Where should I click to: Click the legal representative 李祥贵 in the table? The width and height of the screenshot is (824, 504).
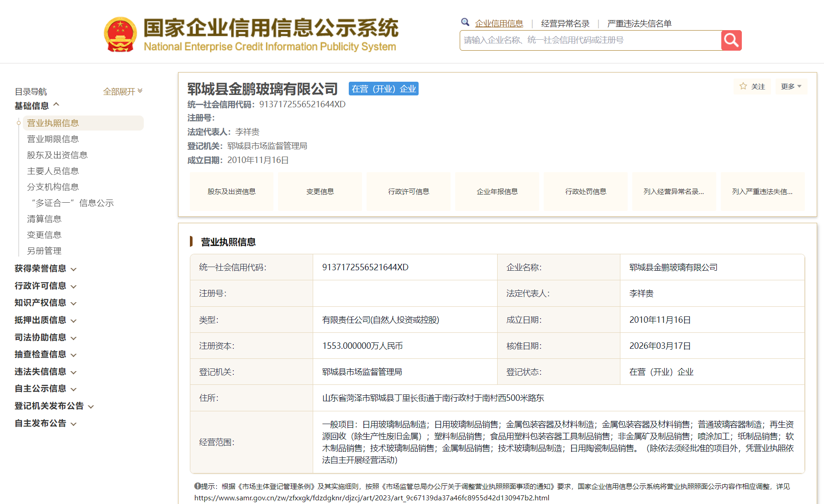[x=641, y=293]
